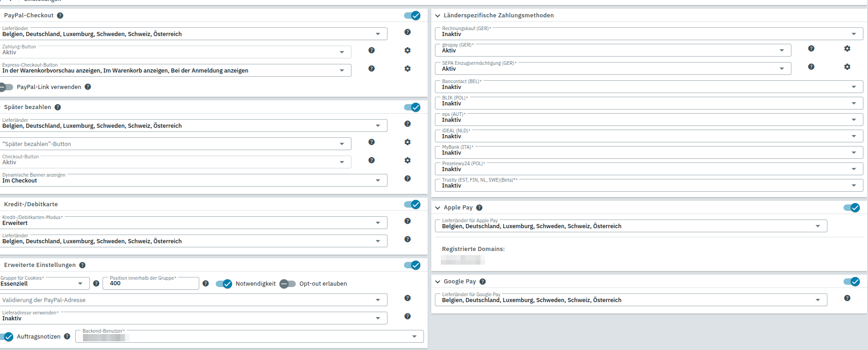Show help for Google Pay Lieferländer
Image resolution: width=868 pixels, height=350 pixels.
tap(847, 298)
